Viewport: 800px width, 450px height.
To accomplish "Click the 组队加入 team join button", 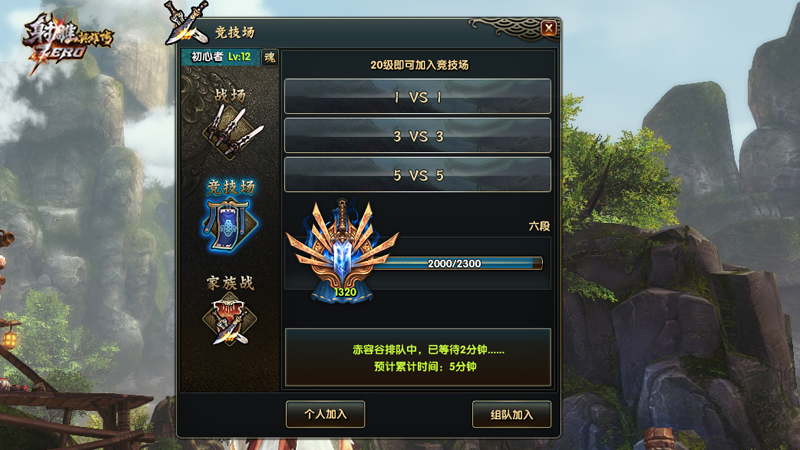I will click(x=511, y=414).
